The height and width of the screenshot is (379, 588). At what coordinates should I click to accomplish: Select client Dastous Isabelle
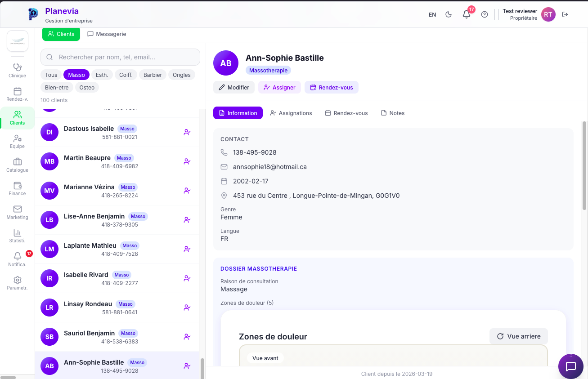point(117,132)
